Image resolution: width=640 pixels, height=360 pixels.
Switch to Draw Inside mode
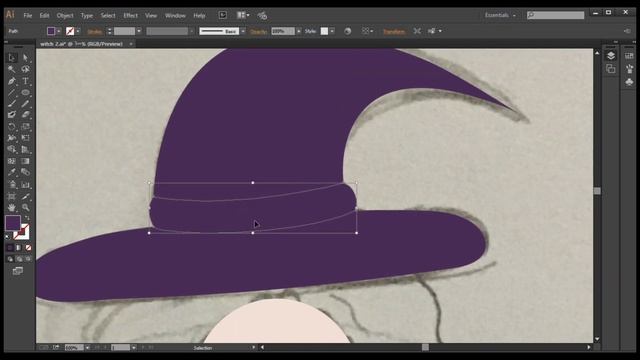coord(28,259)
